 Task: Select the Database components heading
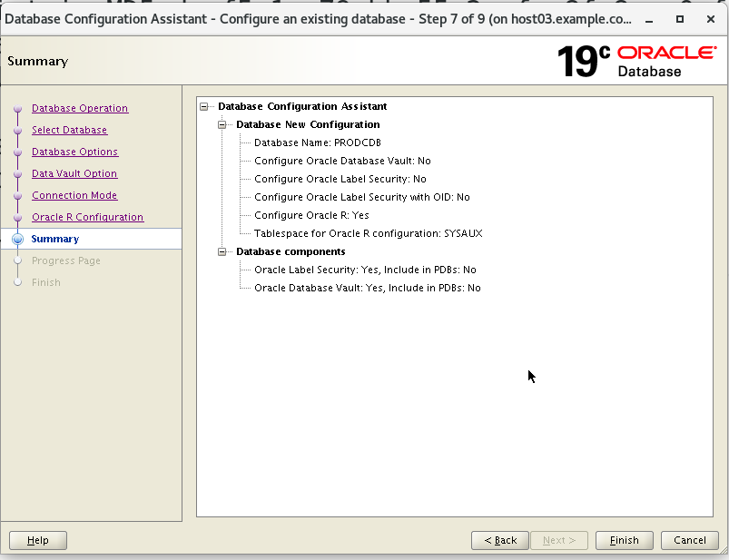pos(291,251)
